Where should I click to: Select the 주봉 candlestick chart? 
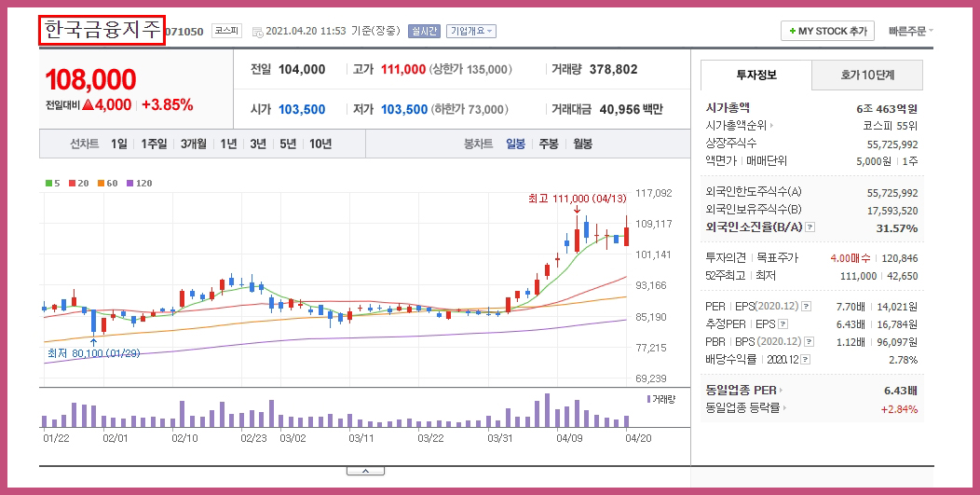[549, 144]
